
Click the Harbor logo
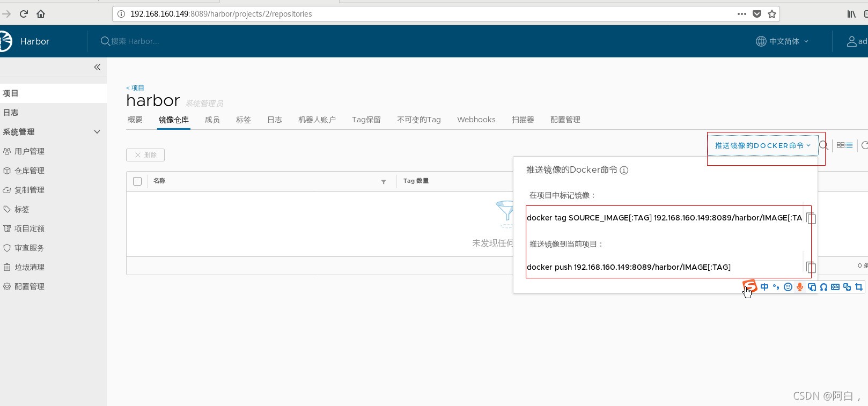5,41
